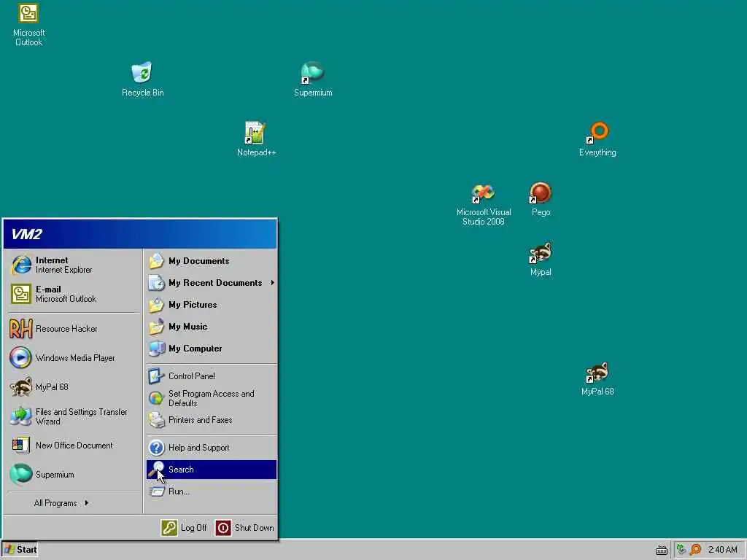Click the network tray icon

coord(681,550)
